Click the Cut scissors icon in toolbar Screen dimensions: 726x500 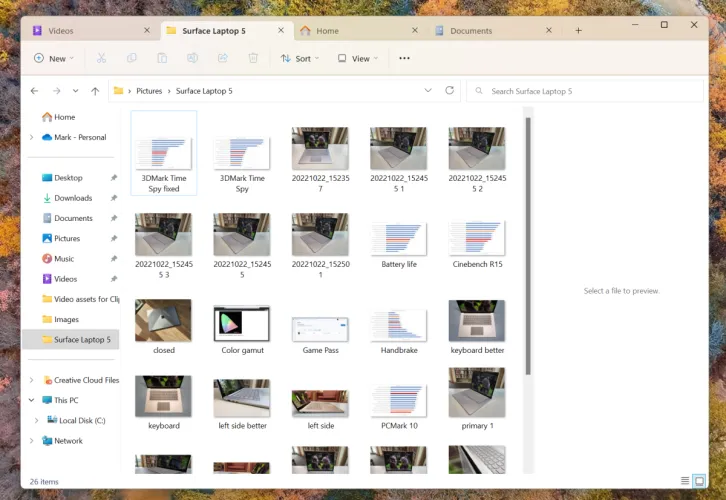[101, 59]
